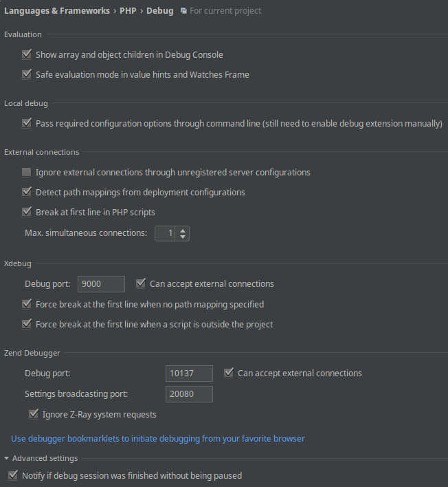Toggle Xdebug Can accept external connections
Image resolution: width=448 pixels, height=487 pixels.
[x=141, y=283]
